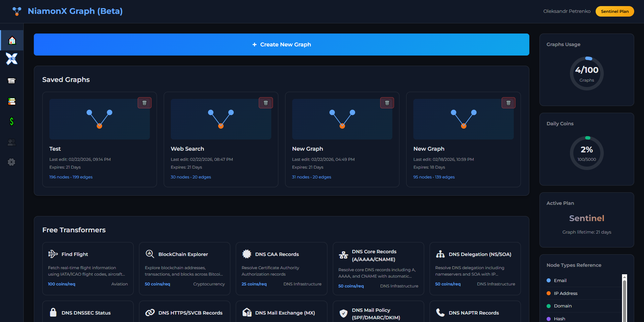Select the BlockChain Explorer transformer
The height and width of the screenshot is (322, 644).
pyautogui.click(x=185, y=268)
